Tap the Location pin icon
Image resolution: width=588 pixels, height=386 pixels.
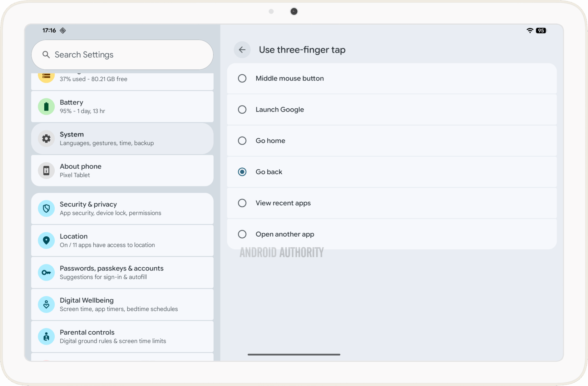[x=46, y=240]
